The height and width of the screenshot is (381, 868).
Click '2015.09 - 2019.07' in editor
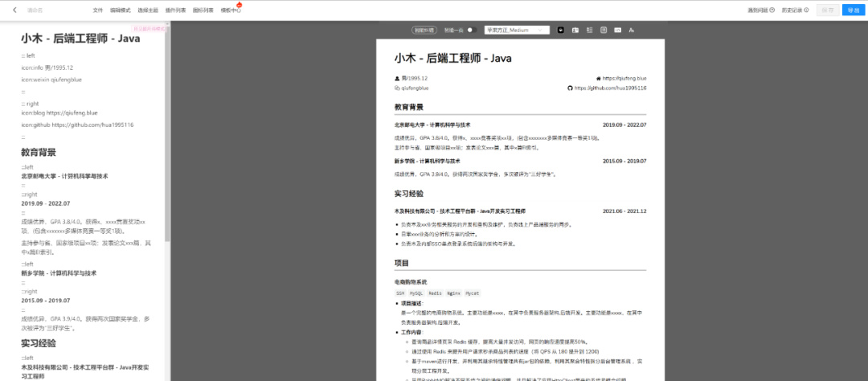coord(45,300)
